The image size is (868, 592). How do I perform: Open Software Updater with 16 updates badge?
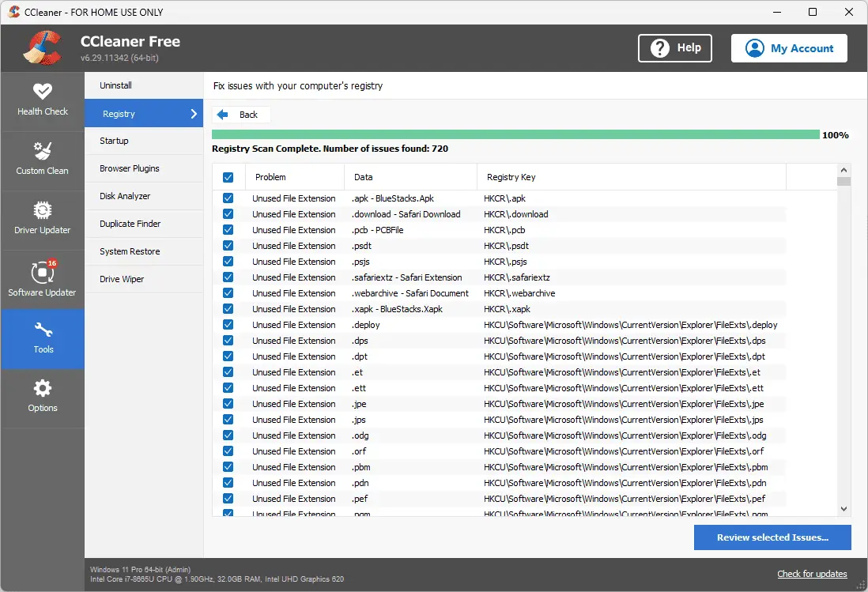[43, 279]
